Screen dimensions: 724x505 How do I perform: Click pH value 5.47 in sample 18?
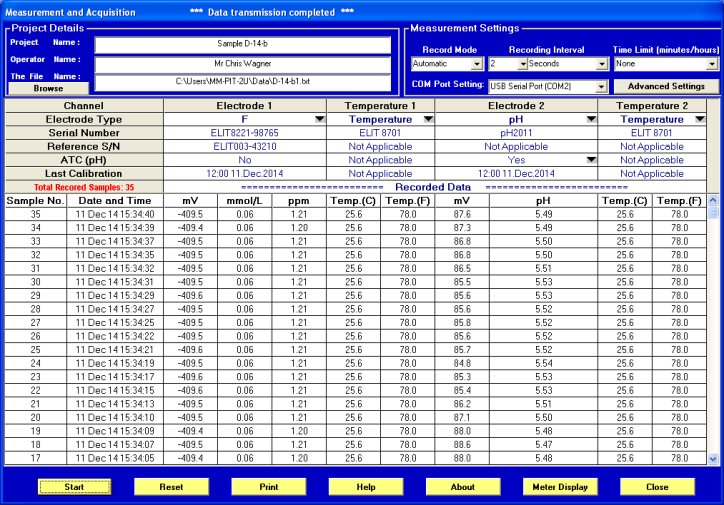pyautogui.click(x=543, y=445)
